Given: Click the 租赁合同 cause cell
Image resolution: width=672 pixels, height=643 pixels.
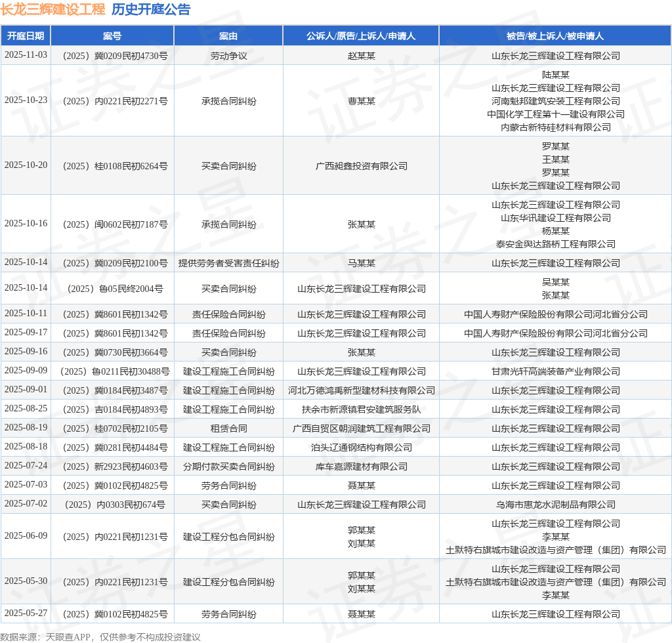Looking at the screenshot, I should tap(228, 429).
